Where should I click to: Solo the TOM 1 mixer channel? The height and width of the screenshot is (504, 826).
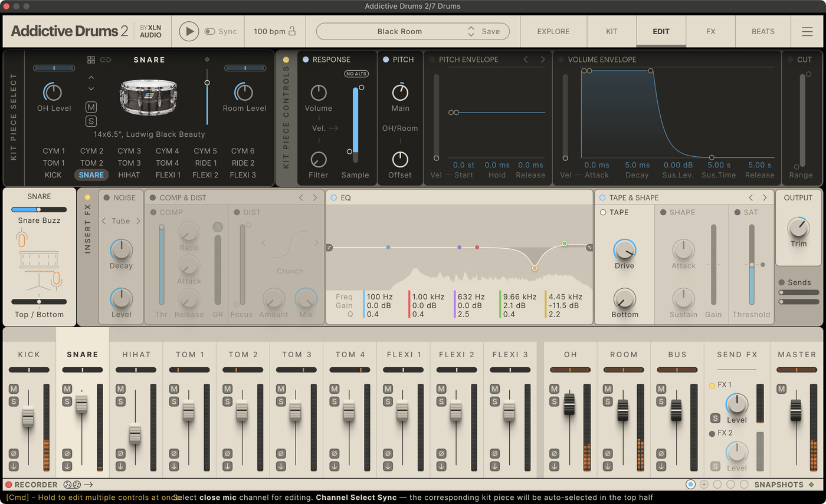coord(174,401)
